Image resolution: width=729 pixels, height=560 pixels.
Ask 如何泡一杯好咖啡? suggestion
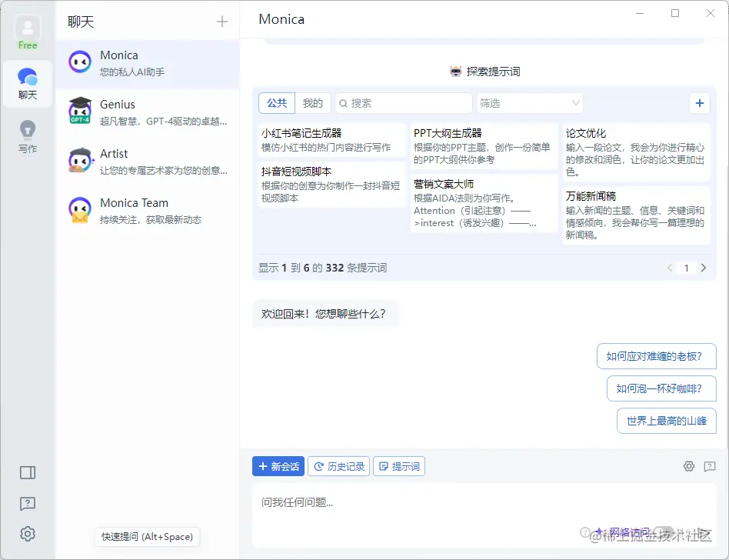(661, 388)
